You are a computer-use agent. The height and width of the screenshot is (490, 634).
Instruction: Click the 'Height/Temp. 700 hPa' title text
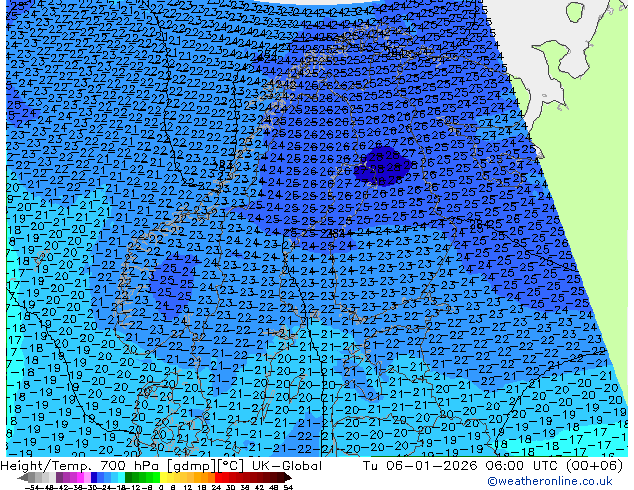(x=79, y=466)
